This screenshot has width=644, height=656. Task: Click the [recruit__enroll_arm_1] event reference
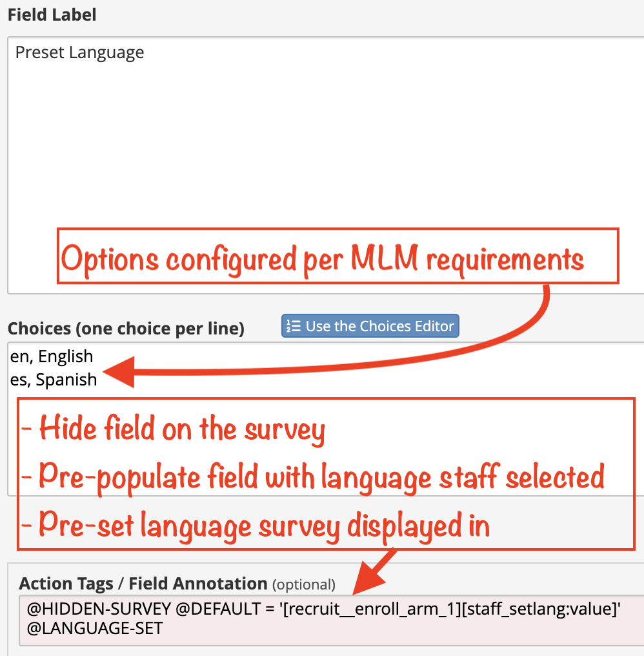tap(372, 609)
